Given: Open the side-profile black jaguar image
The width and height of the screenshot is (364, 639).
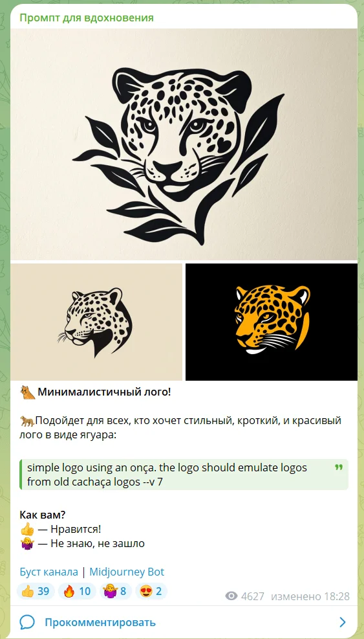Looking at the screenshot, I should [96, 322].
